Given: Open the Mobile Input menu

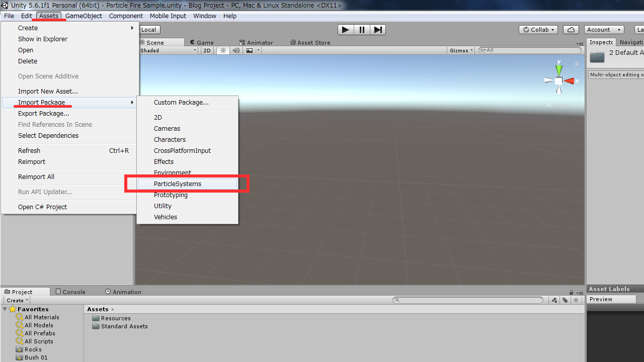Looking at the screenshot, I should pos(168,16).
